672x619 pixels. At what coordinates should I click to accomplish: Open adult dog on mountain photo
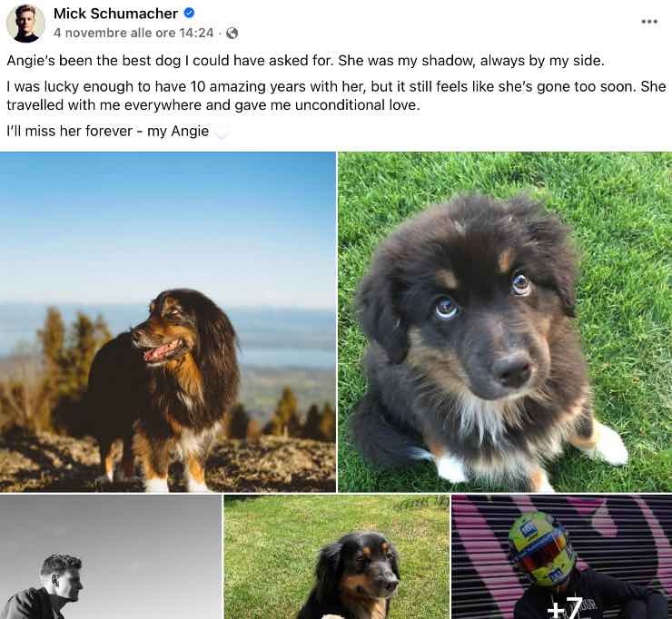[x=168, y=322]
